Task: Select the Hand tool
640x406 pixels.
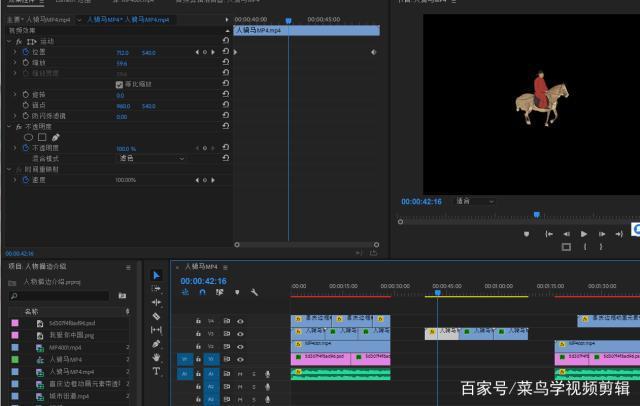Action: point(156,358)
